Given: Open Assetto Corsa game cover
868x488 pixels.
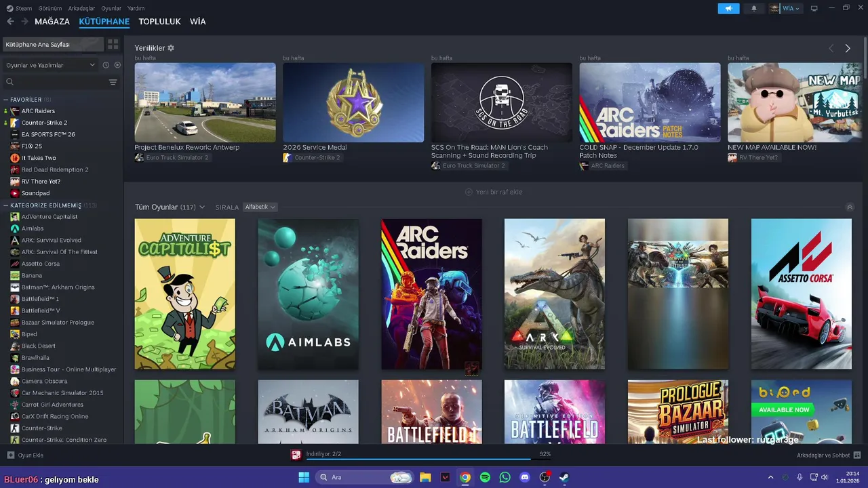Looking at the screenshot, I should click(802, 294).
